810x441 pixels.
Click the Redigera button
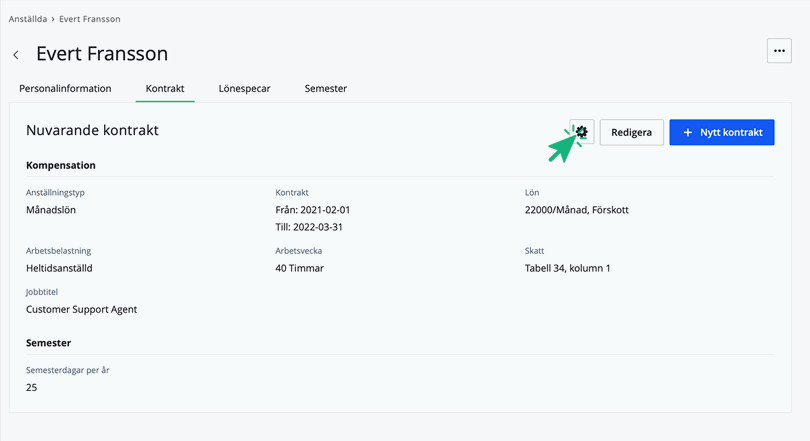click(631, 132)
